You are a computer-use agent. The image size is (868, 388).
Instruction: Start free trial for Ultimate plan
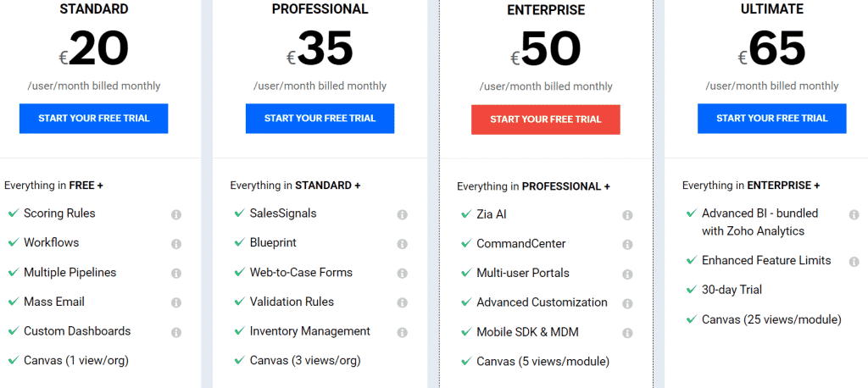pyautogui.click(x=771, y=119)
